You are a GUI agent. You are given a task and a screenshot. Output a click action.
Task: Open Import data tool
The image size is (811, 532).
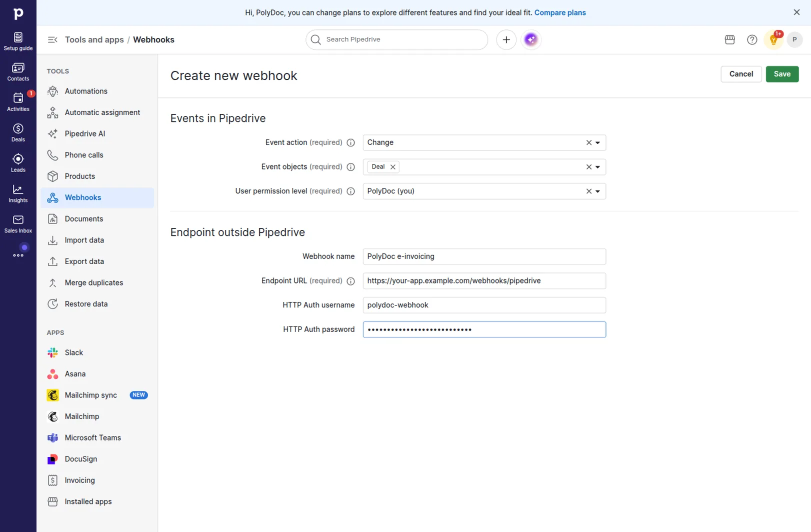[97, 240]
